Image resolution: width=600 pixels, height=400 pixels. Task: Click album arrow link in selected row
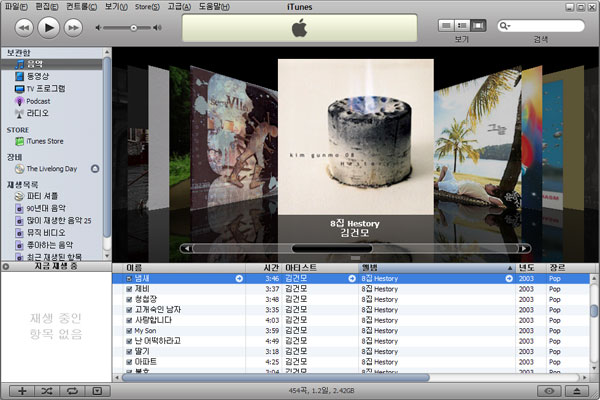click(x=509, y=279)
